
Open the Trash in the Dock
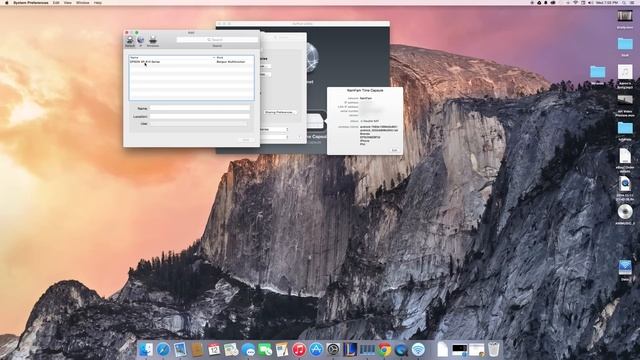(493, 350)
